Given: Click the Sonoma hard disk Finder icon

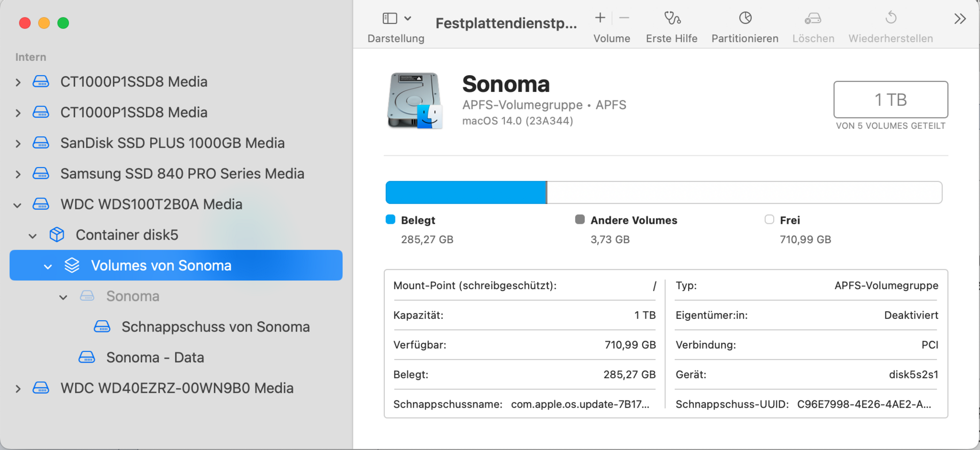Looking at the screenshot, I should [x=414, y=100].
